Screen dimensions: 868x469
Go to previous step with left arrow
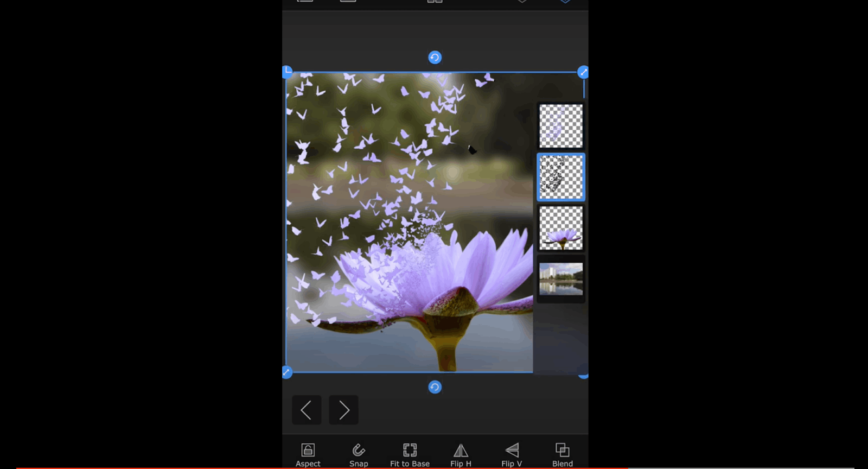[307, 410]
